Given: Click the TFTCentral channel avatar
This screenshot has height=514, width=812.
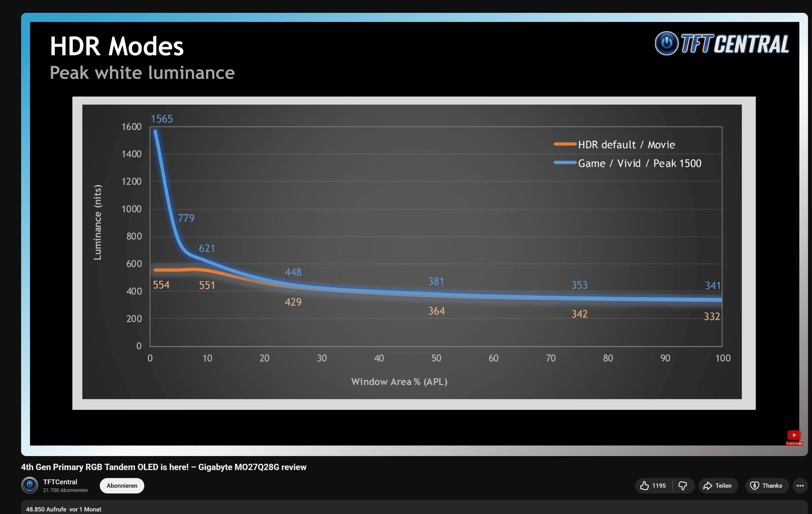Looking at the screenshot, I should (30, 485).
